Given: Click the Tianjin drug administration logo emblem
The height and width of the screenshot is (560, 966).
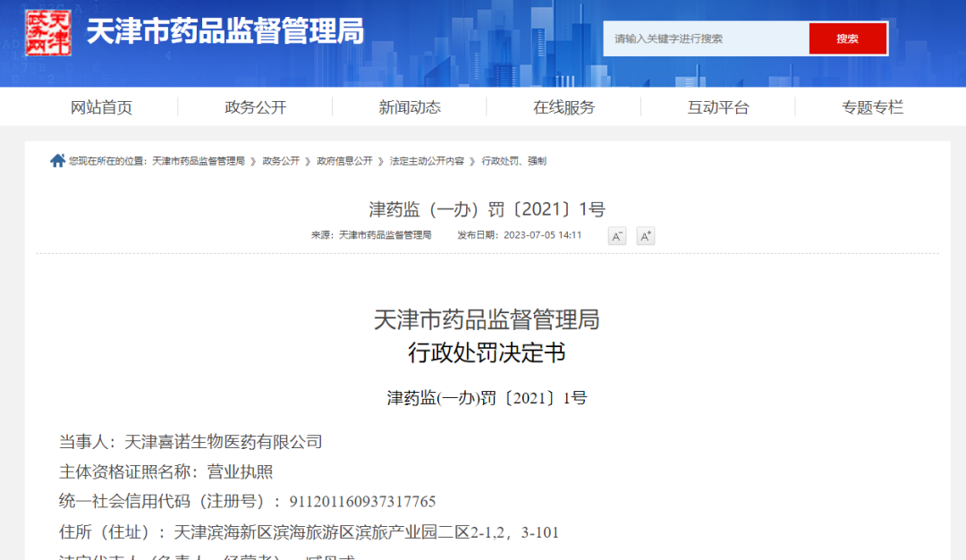Looking at the screenshot, I should pyautogui.click(x=47, y=33).
